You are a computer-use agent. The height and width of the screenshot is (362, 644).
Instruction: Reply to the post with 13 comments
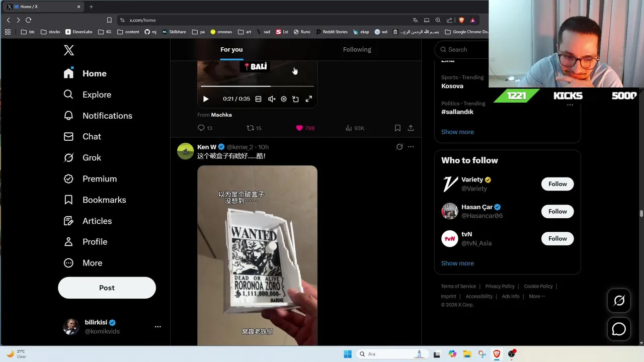(205, 128)
